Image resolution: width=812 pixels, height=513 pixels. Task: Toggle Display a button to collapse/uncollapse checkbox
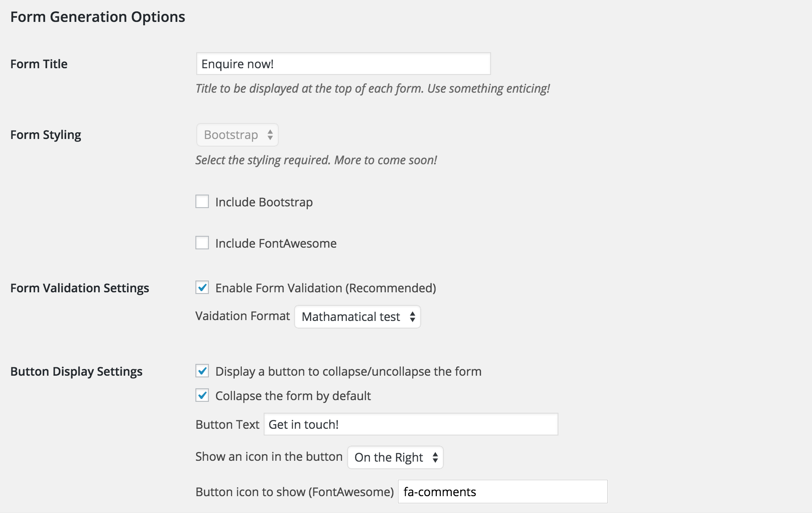(x=202, y=371)
